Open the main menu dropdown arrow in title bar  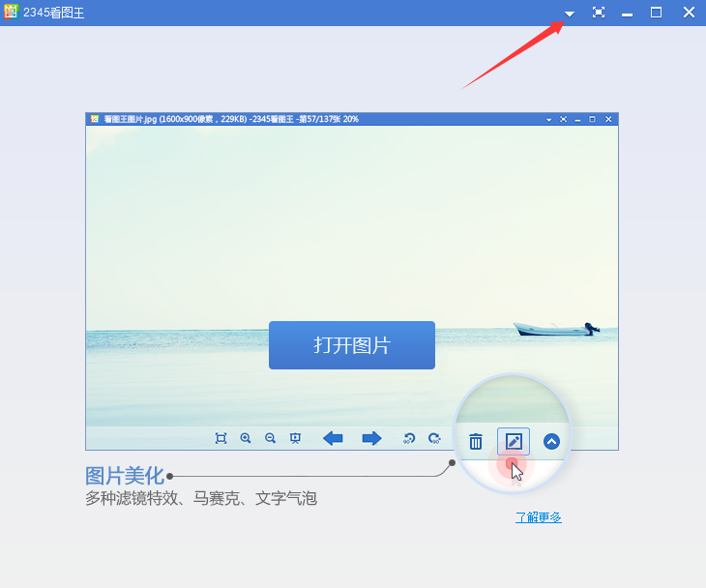pos(570,14)
